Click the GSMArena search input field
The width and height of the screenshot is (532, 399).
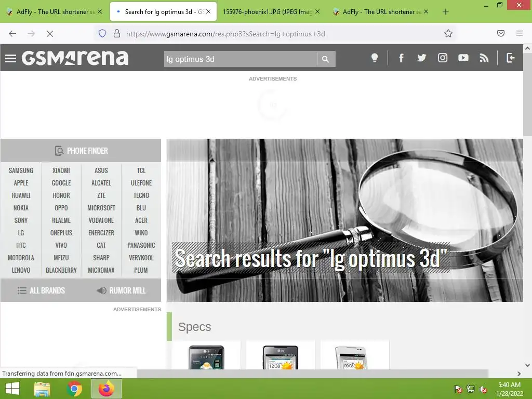point(241,59)
